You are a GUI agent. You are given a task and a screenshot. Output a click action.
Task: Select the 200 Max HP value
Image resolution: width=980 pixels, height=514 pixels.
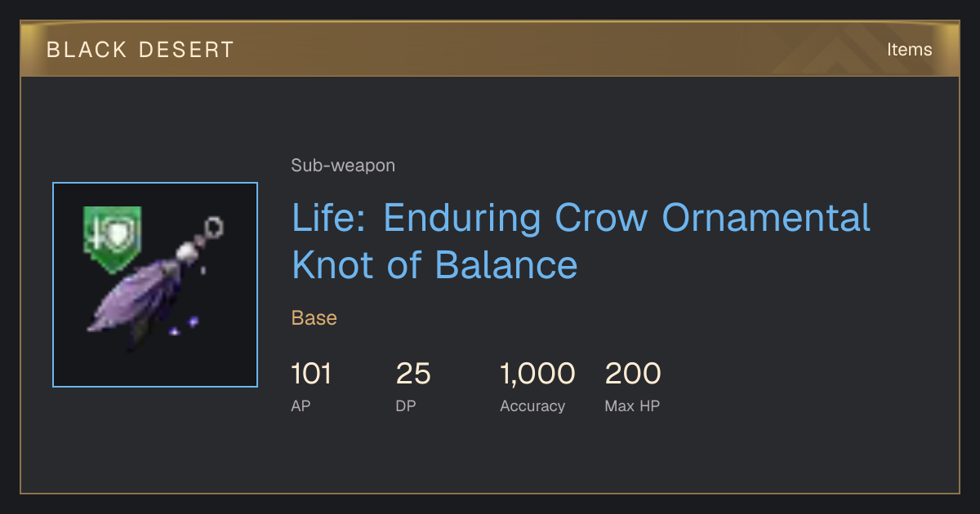click(633, 374)
